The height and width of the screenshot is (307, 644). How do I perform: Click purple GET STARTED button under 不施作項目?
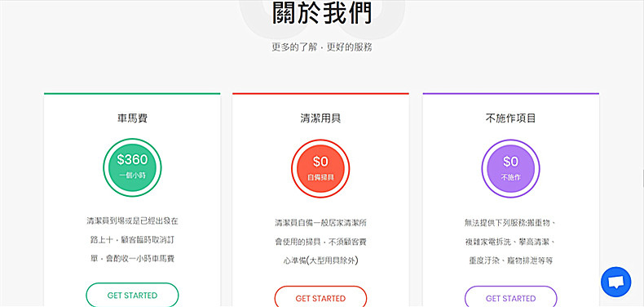point(510,297)
